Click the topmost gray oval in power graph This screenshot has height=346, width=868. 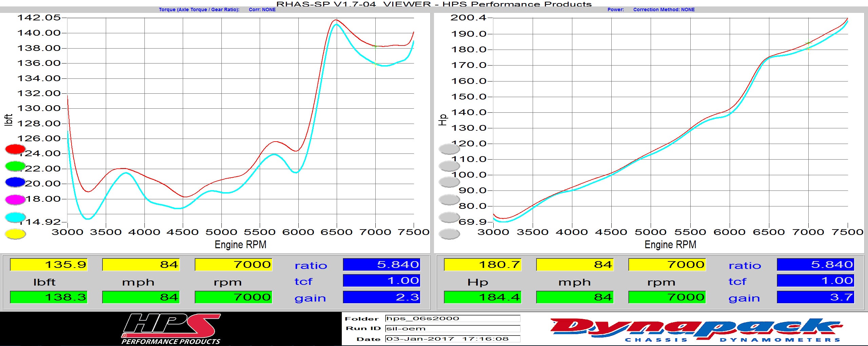[449, 149]
